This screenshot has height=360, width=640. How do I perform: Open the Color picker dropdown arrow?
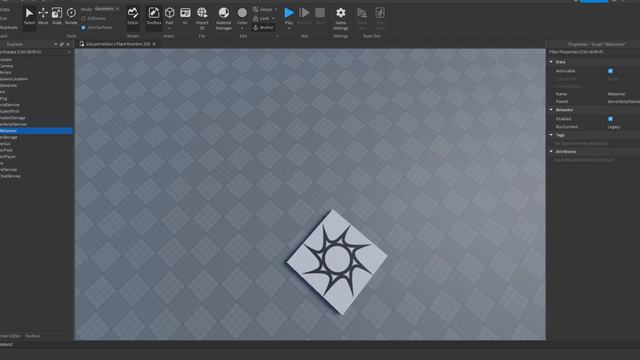tap(242, 28)
